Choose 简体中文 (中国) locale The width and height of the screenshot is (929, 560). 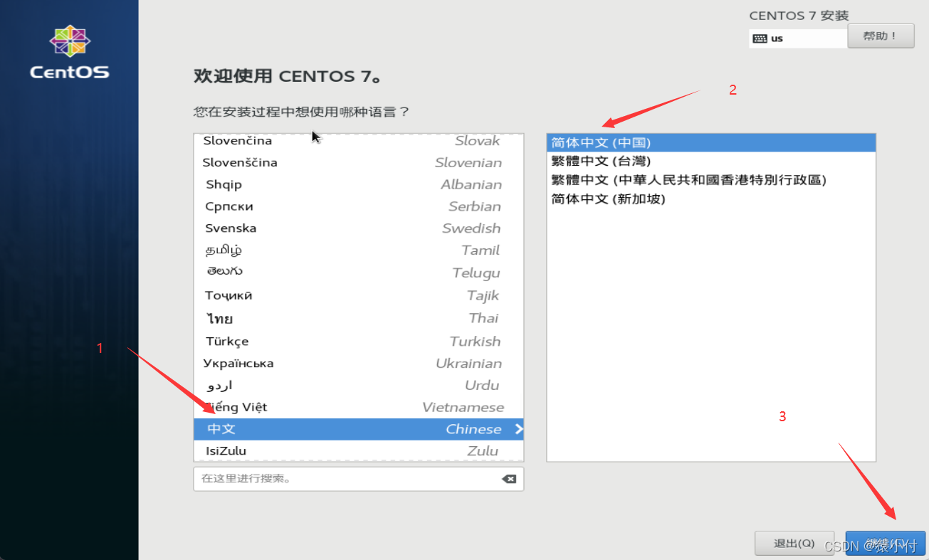click(x=711, y=142)
